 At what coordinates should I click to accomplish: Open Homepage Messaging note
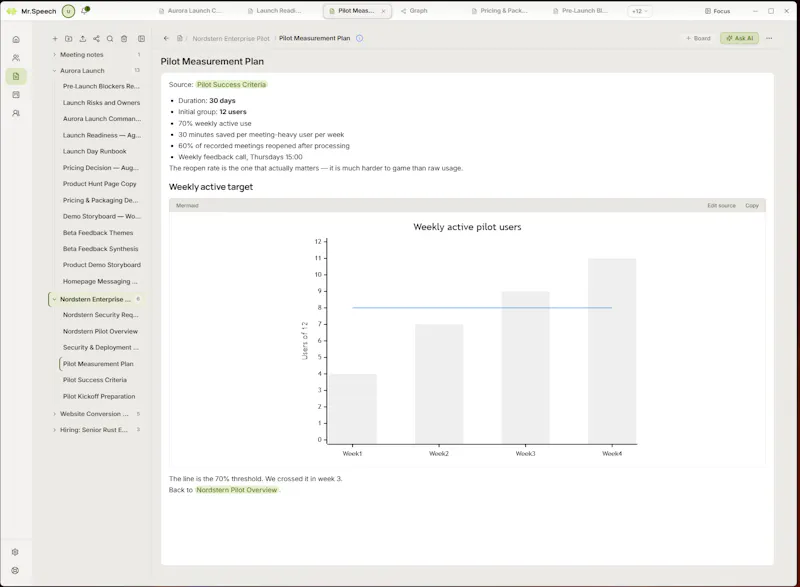tap(101, 282)
